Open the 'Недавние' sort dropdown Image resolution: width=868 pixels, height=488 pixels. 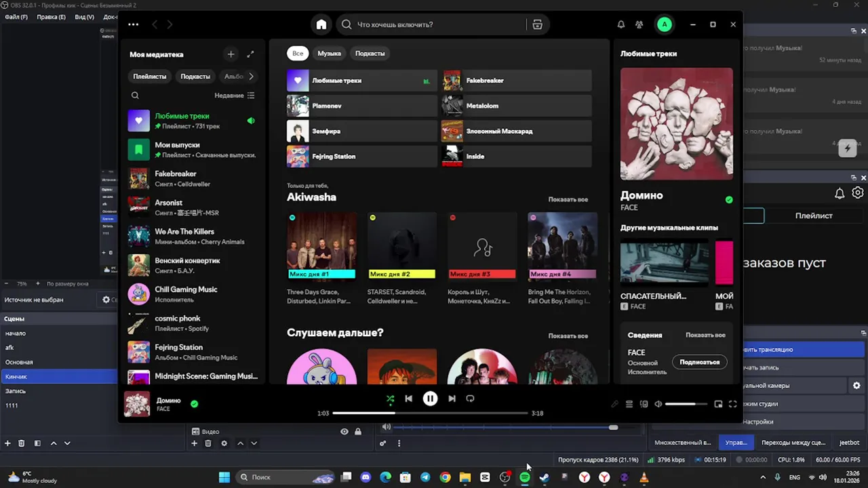click(x=235, y=96)
